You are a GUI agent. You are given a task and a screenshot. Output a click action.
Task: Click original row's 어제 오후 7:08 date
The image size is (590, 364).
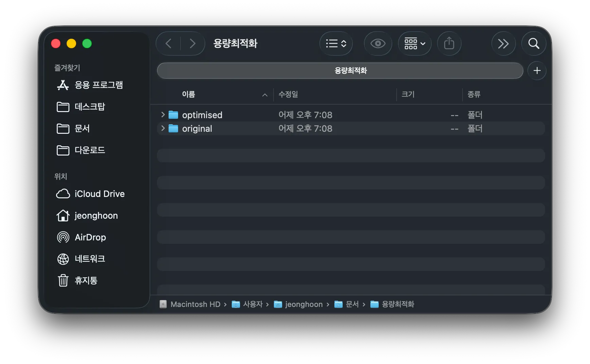(306, 128)
